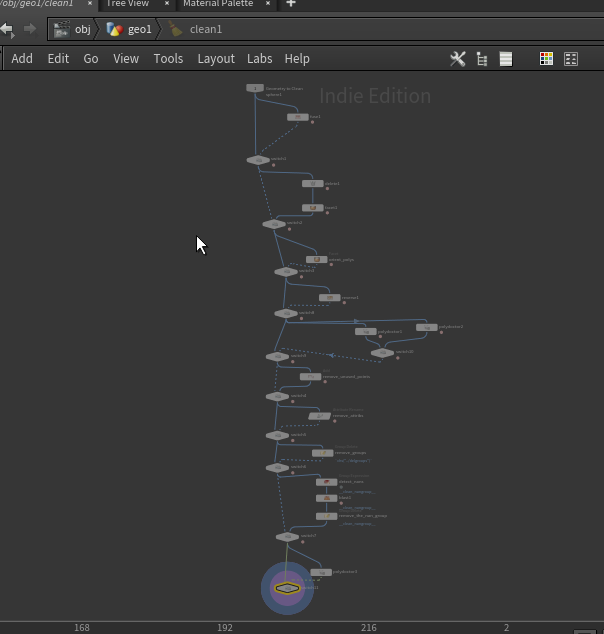Select the remove_unused_points node
Viewport: 604px width, 634px height.
(x=310, y=377)
